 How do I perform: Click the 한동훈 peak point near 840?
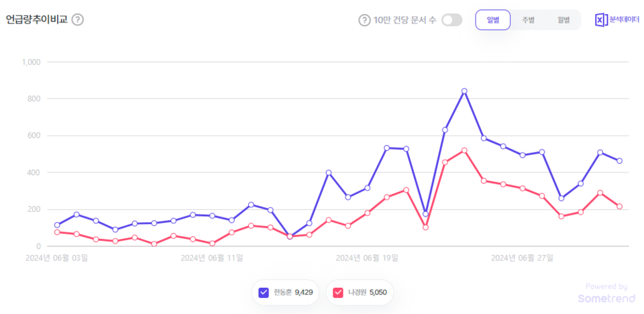click(464, 91)
